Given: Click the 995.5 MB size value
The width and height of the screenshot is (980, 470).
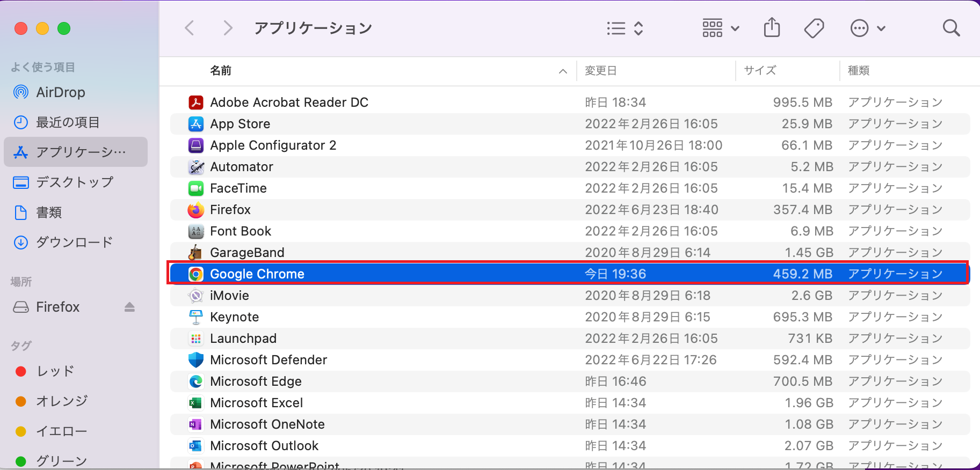Looking at the screenshot, I should 803,102.
